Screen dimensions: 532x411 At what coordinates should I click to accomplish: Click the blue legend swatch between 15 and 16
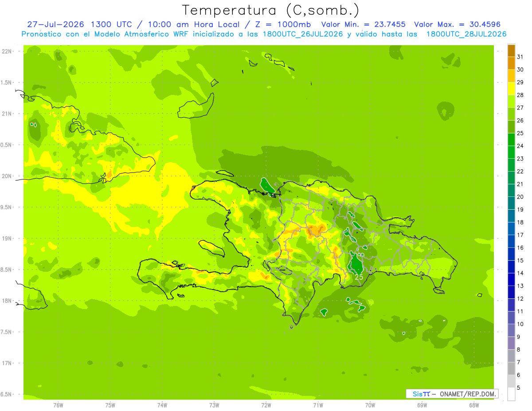pyautogui.click(x=511, y=254)
